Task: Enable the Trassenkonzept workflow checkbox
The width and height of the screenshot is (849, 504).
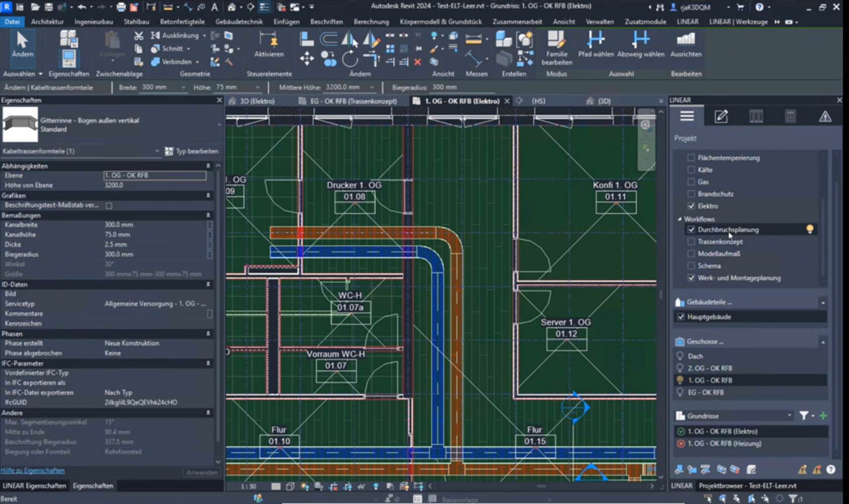Action: 691,242
